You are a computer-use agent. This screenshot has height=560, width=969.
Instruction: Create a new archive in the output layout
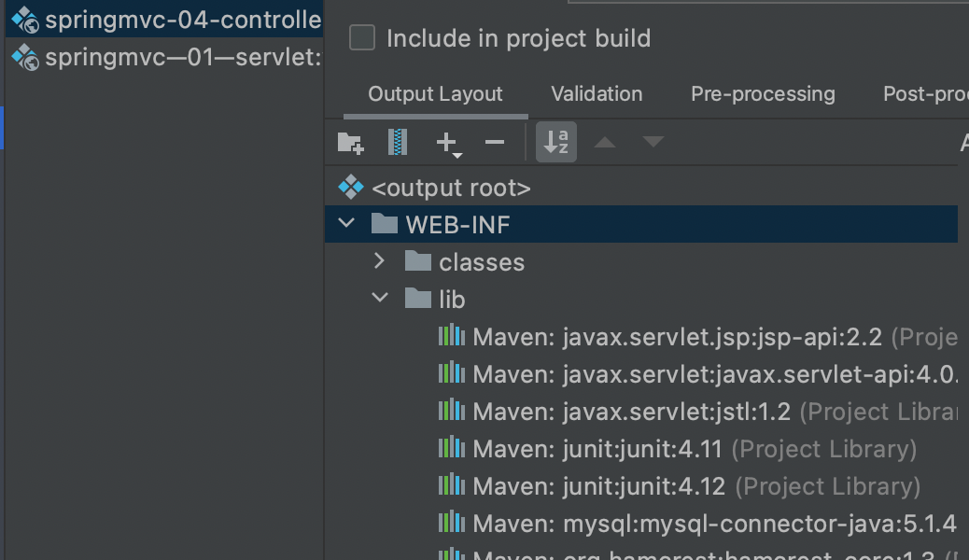(397, 141)
